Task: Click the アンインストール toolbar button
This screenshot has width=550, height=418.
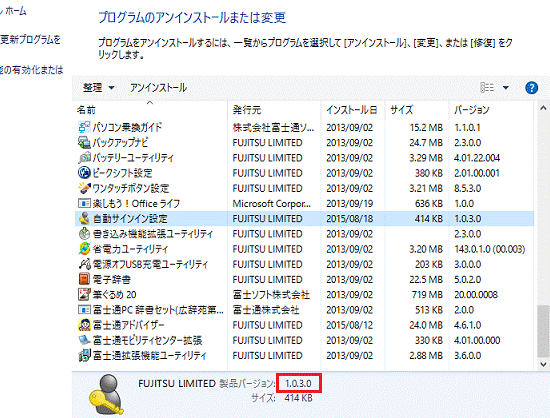Action: (x=159, y=88)
